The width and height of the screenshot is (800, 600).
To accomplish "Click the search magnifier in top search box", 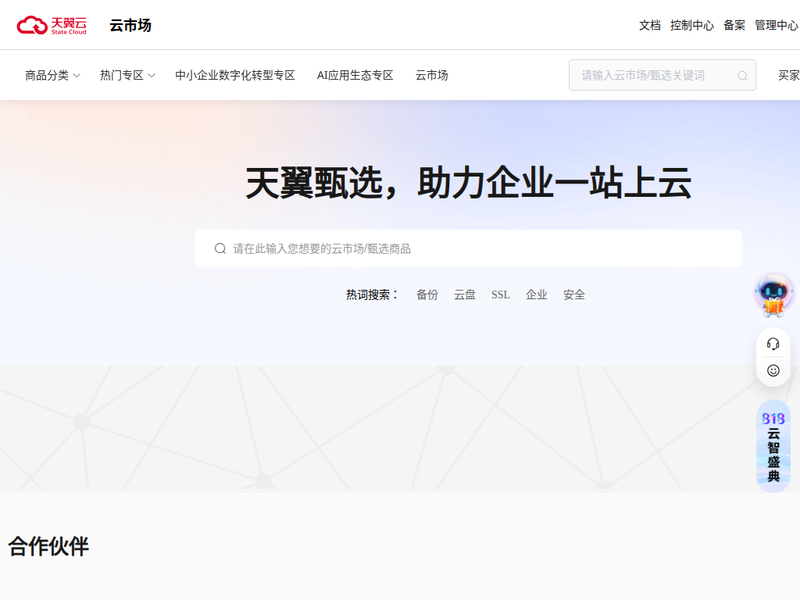I will coord(742,76).
